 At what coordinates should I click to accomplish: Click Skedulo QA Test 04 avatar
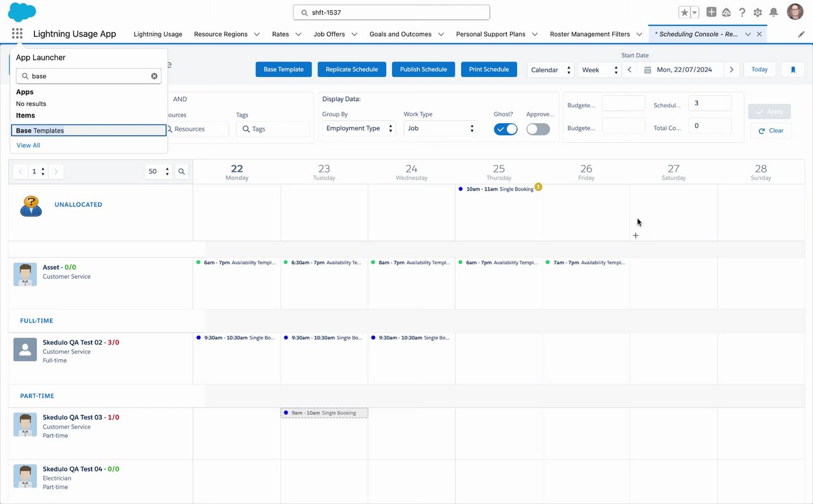[x=25, y=476]
